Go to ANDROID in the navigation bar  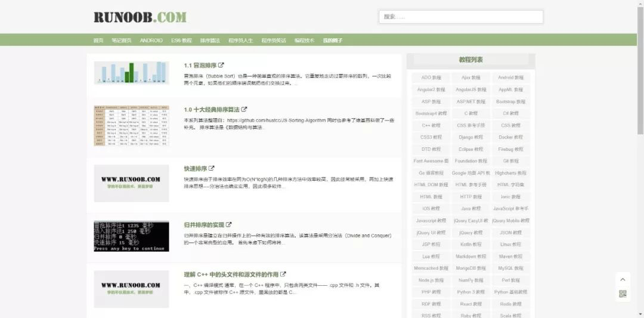coord(151,40)
